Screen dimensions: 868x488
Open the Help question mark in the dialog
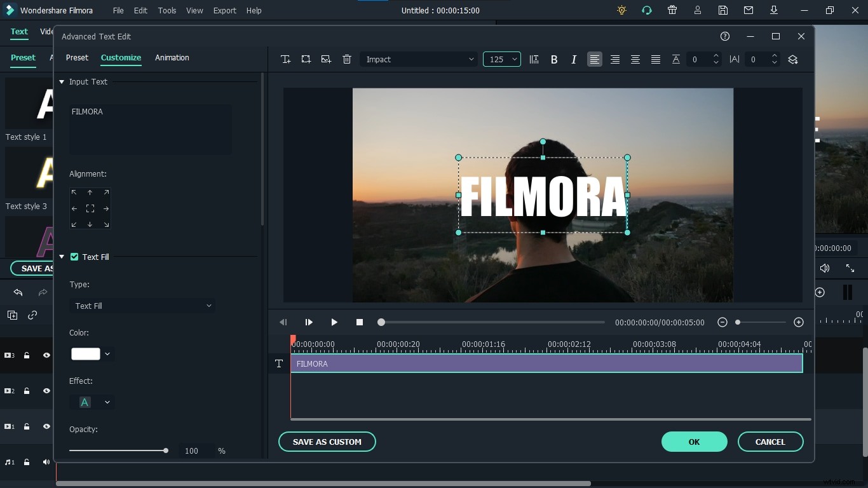725,36
